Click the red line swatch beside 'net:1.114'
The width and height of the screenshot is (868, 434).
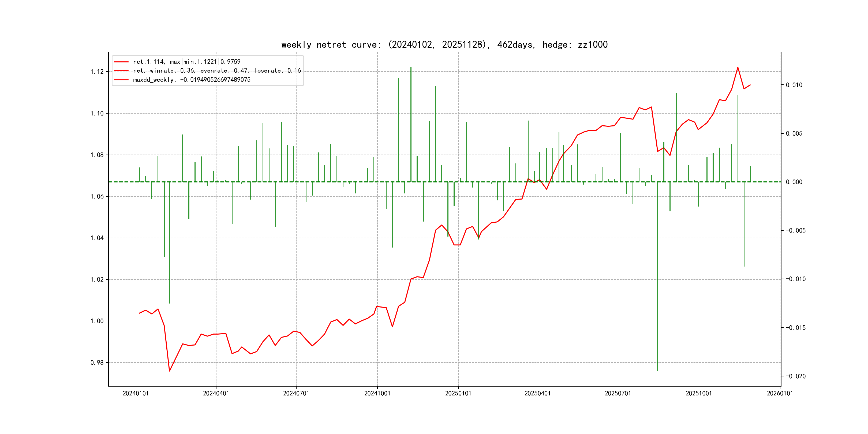click(x=121, y=62)
